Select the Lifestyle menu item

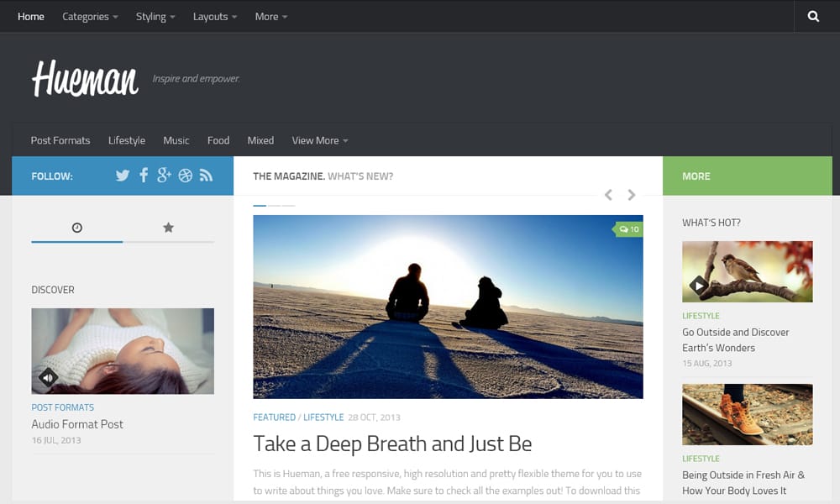(x=127, y=140)
